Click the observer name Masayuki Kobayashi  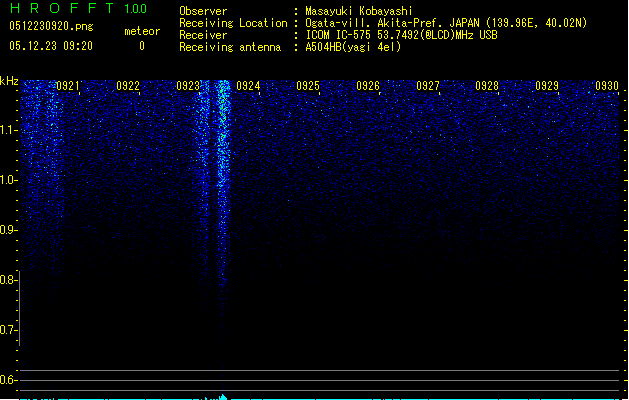point(359,11)
